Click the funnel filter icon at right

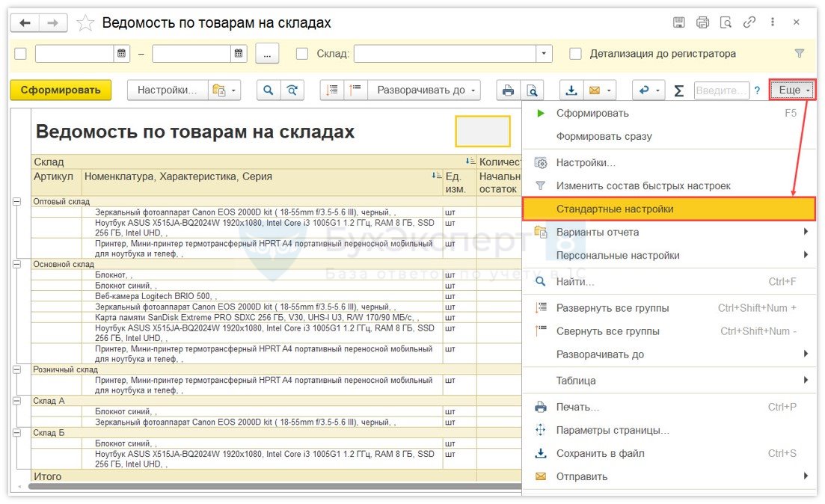click(799, 54)
